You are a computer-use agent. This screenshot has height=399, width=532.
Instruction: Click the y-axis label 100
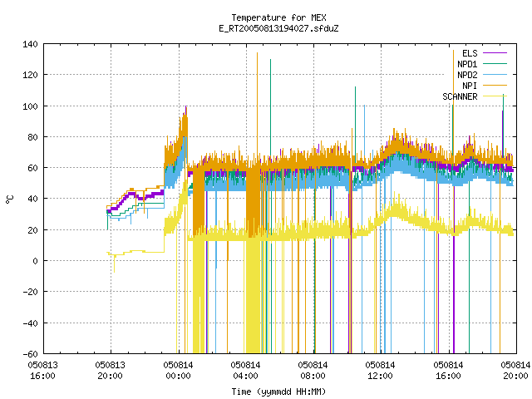coord(30,106)
